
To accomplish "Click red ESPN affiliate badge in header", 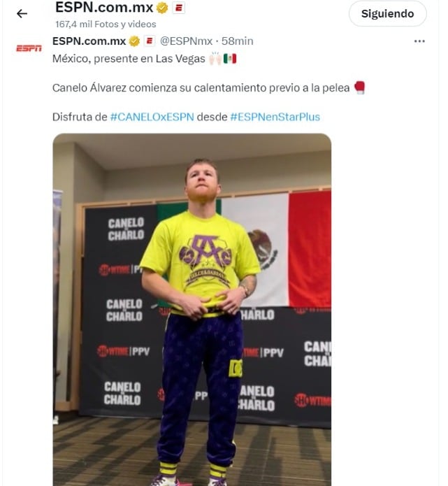I will click(x=178, y=8).
